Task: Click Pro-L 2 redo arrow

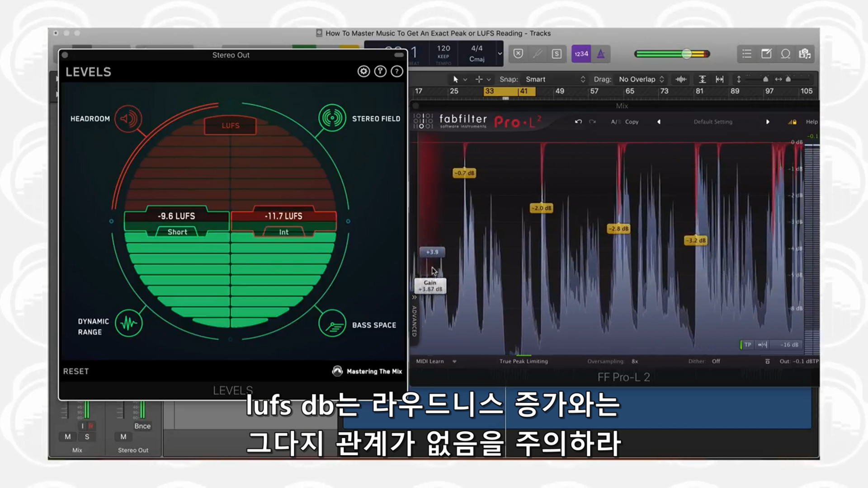Action: [x=593, y=122]
